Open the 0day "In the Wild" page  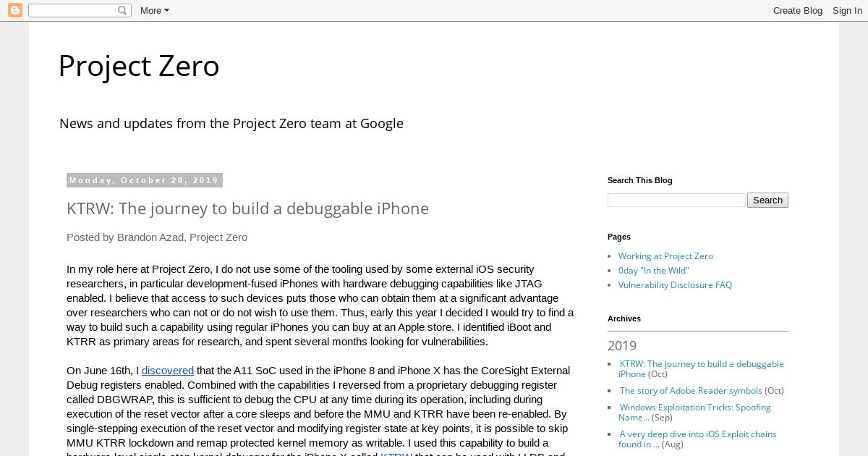(653, 270)
